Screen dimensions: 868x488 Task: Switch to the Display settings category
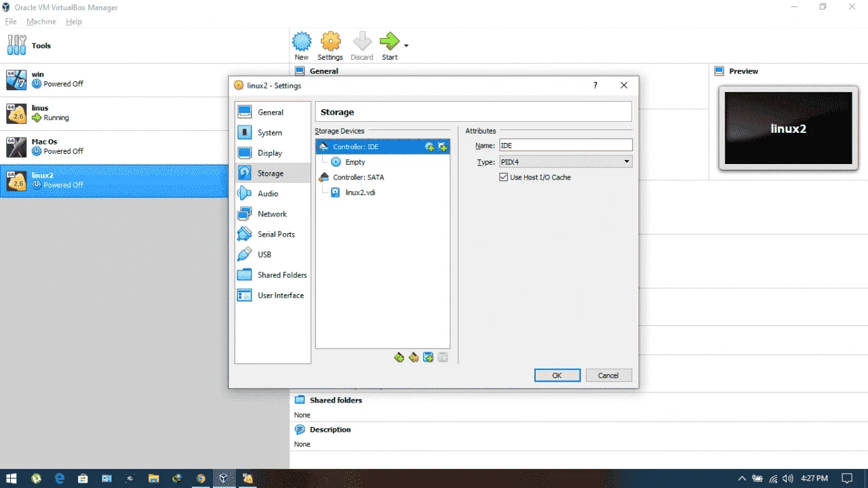[273, 153]
